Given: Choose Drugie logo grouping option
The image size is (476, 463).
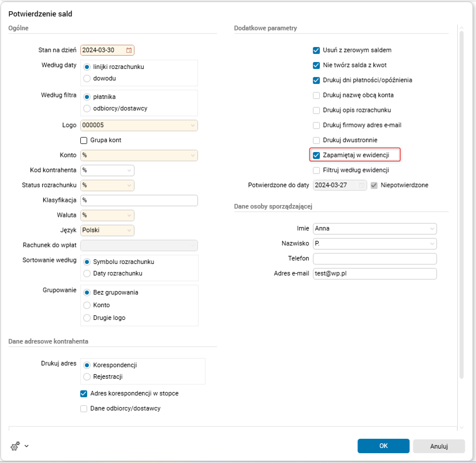Looking at the screenshot, I should (x=87, y=318).
